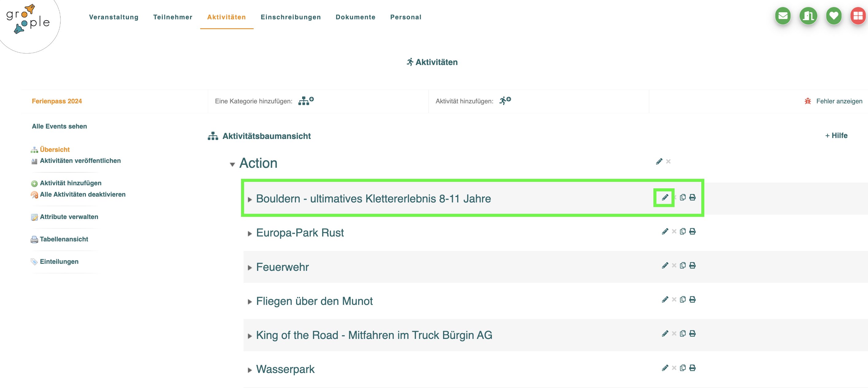Edit the Bouldern activity with pencil
Viewport: 868px width, 388px height.
click(x=665, y=198)
